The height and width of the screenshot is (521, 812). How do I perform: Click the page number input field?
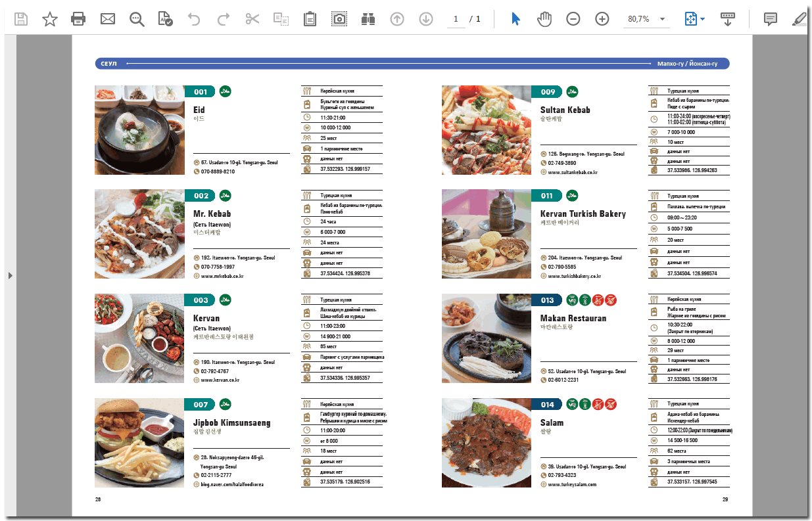(455, 19)
